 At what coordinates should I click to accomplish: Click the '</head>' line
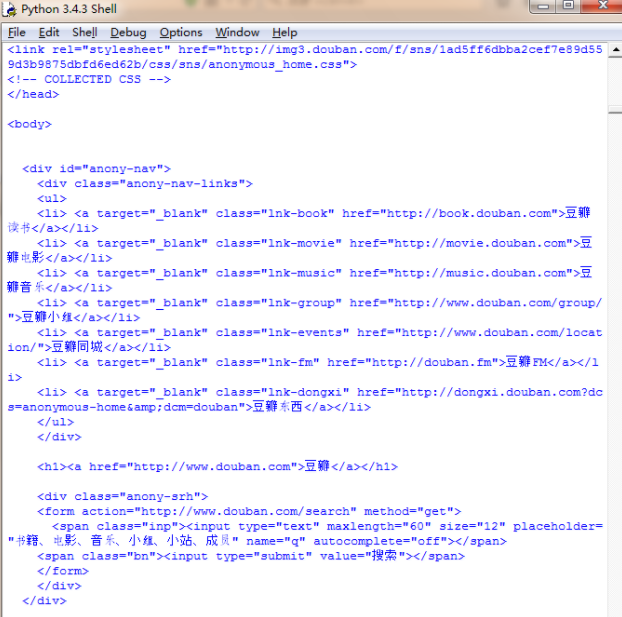[33, 94]
